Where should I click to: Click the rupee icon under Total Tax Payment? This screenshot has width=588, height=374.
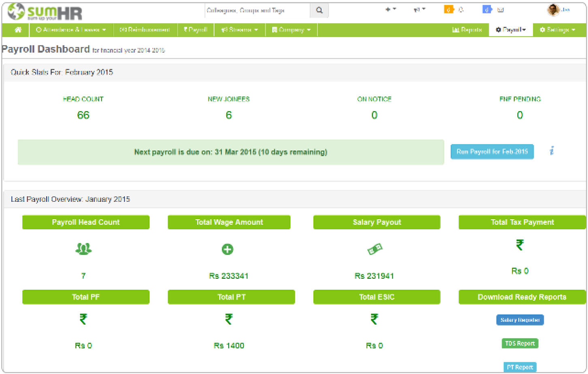[520, 245]
